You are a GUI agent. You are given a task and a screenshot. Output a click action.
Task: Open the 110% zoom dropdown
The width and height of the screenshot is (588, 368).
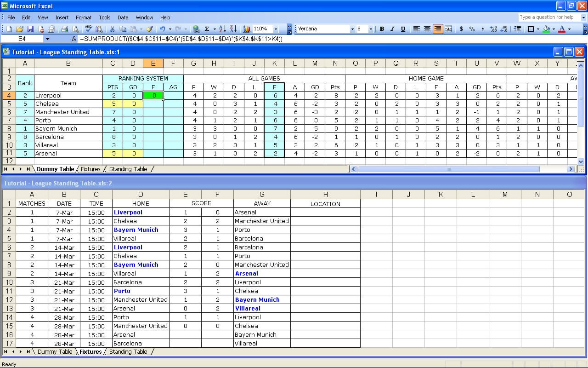[276, 29]
